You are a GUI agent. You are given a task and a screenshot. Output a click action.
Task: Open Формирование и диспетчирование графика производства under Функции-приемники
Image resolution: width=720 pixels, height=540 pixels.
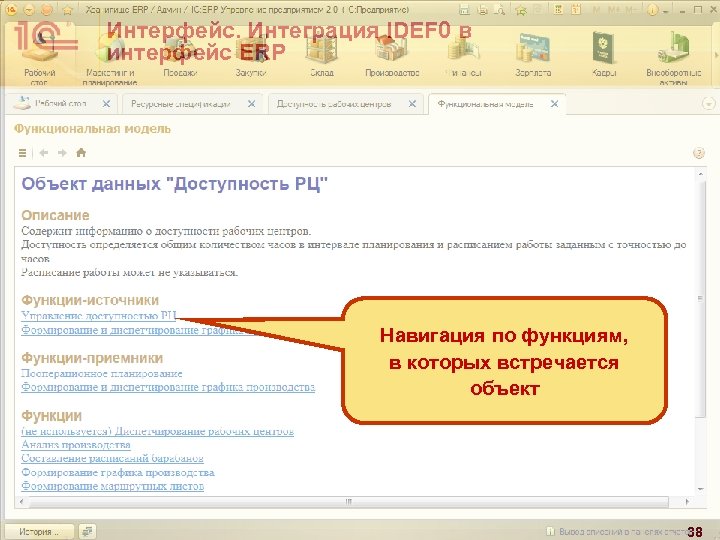(168, 387)
